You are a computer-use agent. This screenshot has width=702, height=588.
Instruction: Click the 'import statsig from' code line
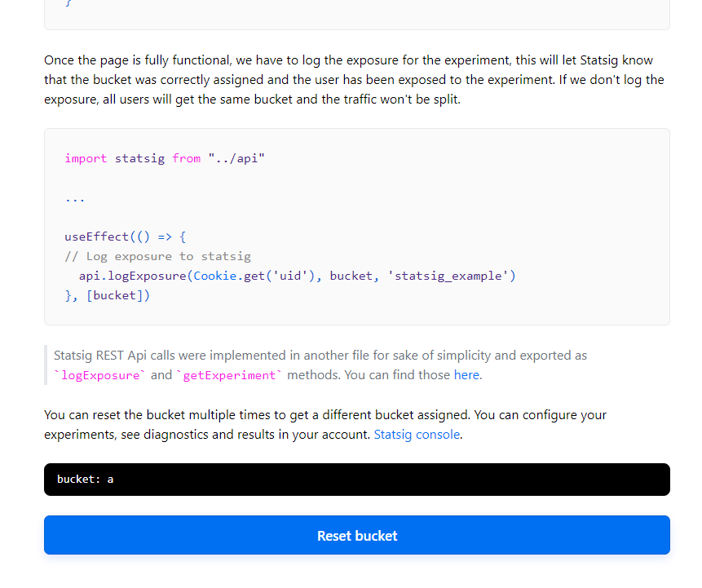pos(165,158)
